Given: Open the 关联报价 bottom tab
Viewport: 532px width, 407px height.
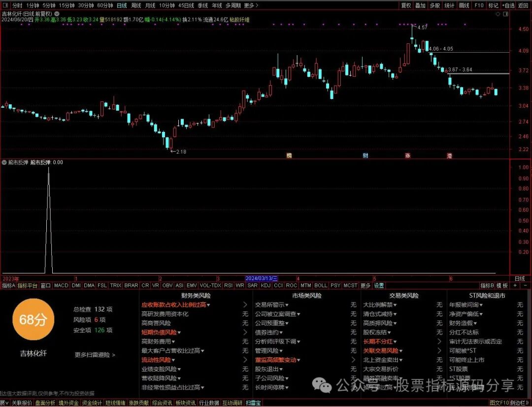Looking at the screenshot, I should coord(22,403).
